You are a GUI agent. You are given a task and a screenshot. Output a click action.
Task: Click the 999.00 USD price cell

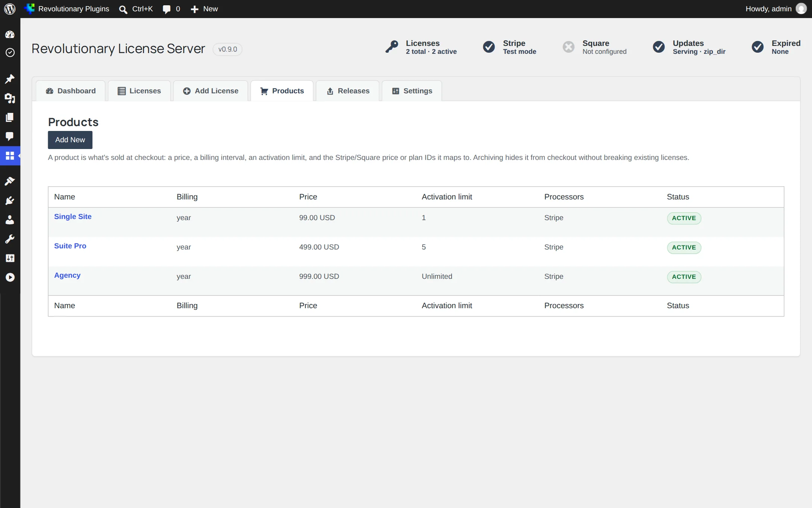point(319,276)
